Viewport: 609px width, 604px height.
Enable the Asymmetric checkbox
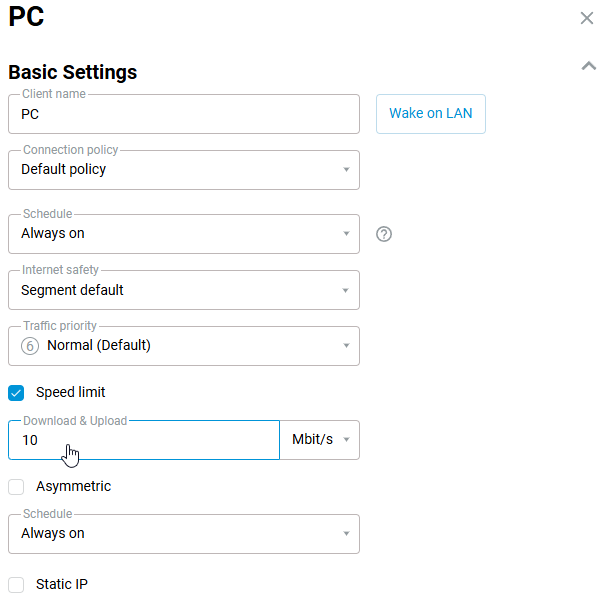point(16,487)
